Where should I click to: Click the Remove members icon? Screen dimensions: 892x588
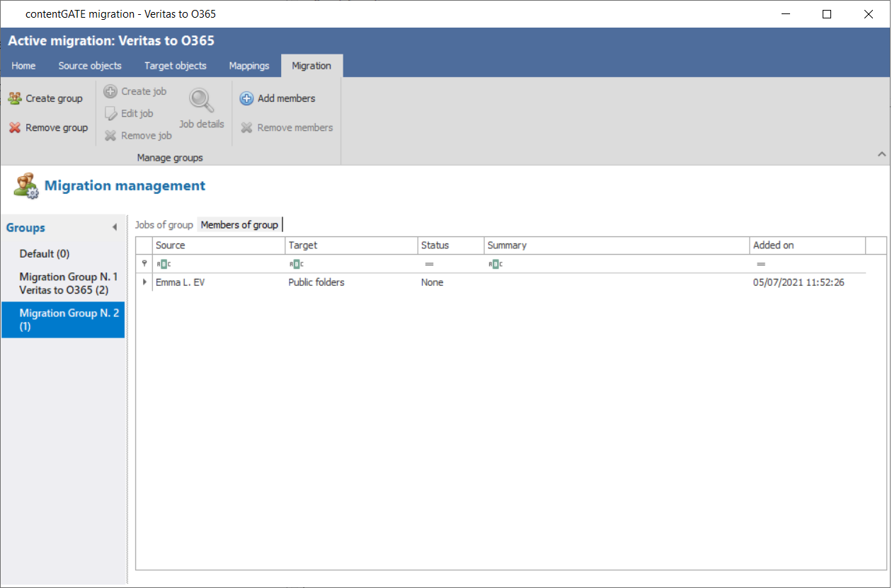[x=246, y=128]
